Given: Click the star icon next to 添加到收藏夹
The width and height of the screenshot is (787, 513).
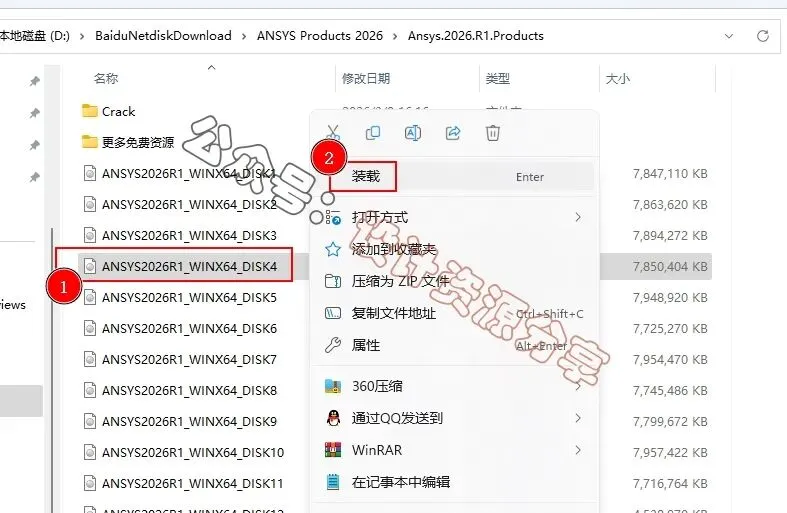Looking at the screenshot, I should pos(333,249).
